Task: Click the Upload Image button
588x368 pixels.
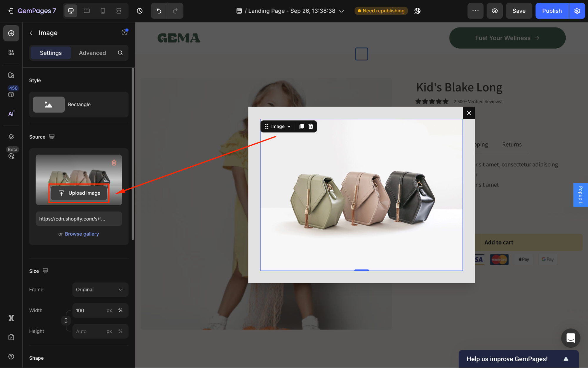Action: tap(79, 193)
